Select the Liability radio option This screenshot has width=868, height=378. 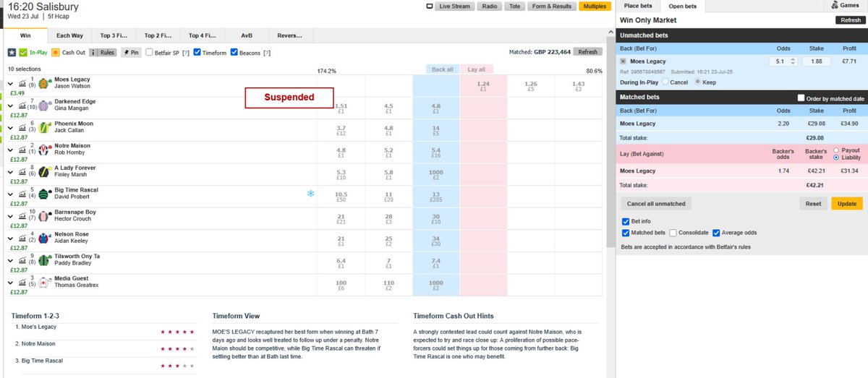[837, 158]
